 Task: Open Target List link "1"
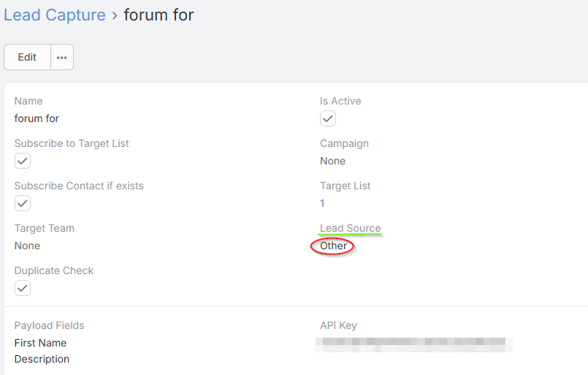(x=322, y=203)
